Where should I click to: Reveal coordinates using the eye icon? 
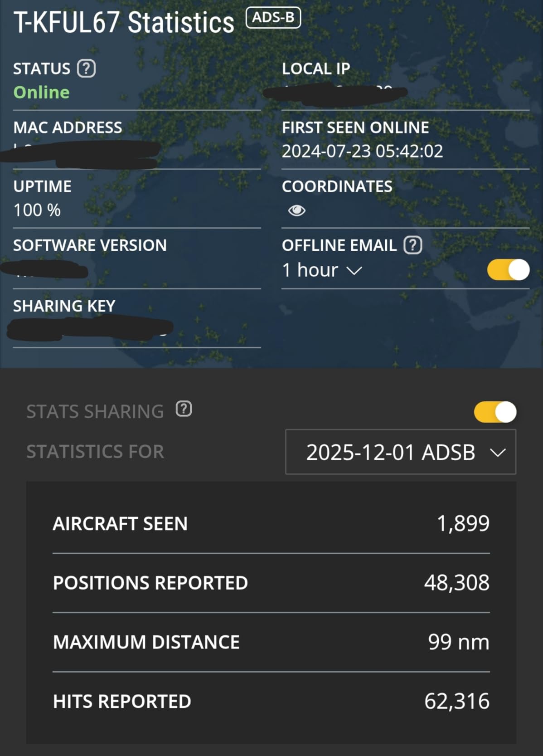click(x=297, y=210)
